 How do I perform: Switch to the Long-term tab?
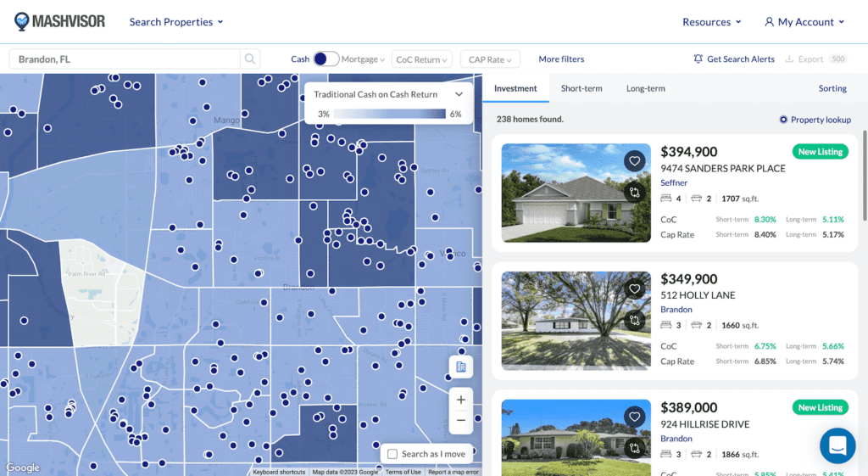point(645,88)
